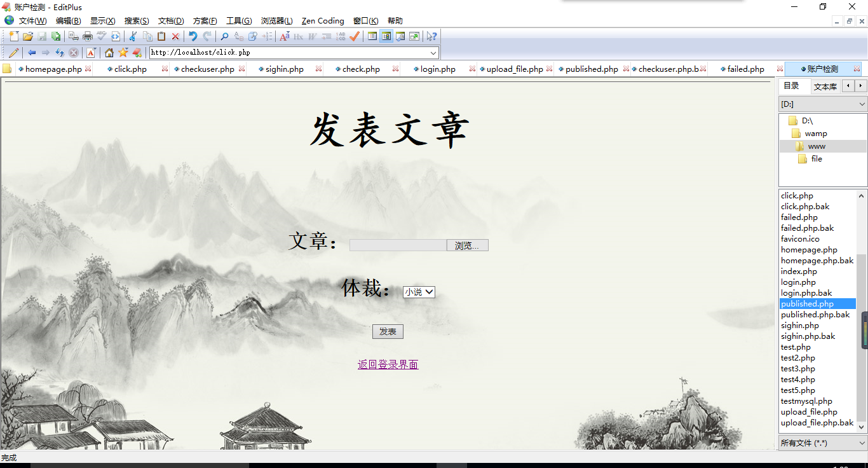Switch to the upload_file.php tab
Image resolution: width=868 pixels, height=468 pixels.
(x=515, y=69)
